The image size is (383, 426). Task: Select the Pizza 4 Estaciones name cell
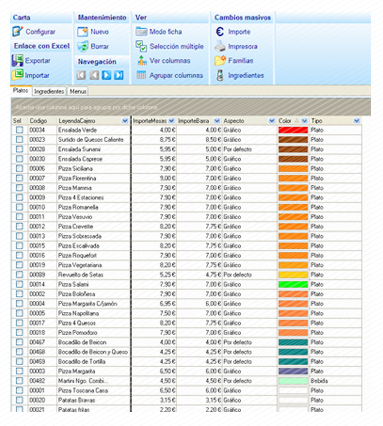93,198
